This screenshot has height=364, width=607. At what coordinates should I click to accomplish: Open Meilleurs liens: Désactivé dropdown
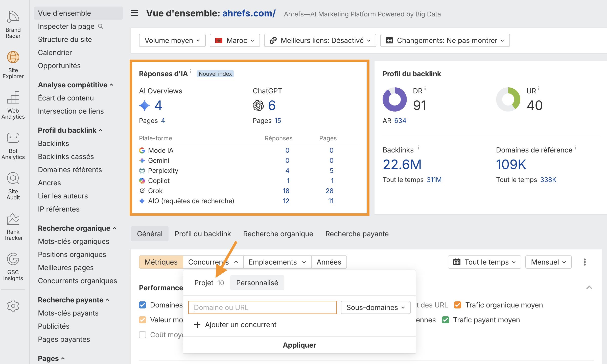click(320, 40)
